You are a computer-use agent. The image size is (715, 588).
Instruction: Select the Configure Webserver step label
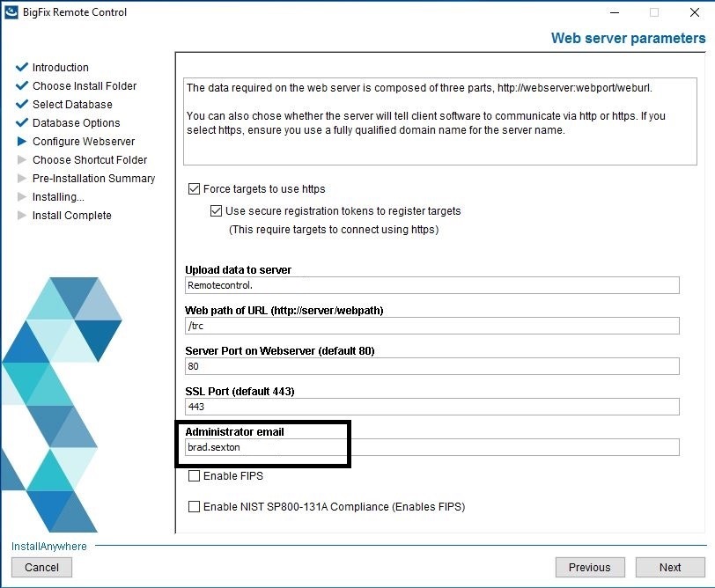pyautogui.click(x=84, y=142)
